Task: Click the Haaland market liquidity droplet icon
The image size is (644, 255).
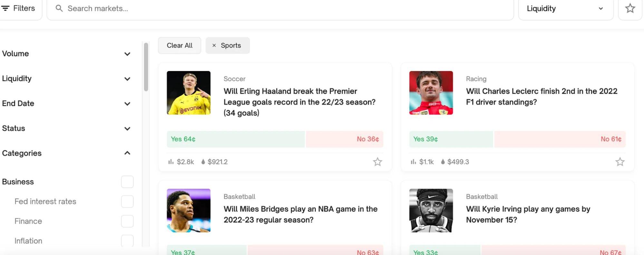Action: 203,162
